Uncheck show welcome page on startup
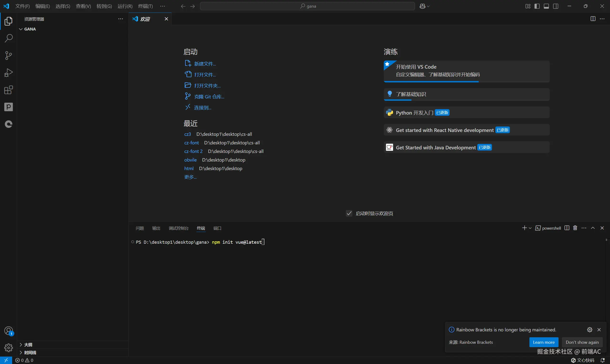 tap(349, 213)
